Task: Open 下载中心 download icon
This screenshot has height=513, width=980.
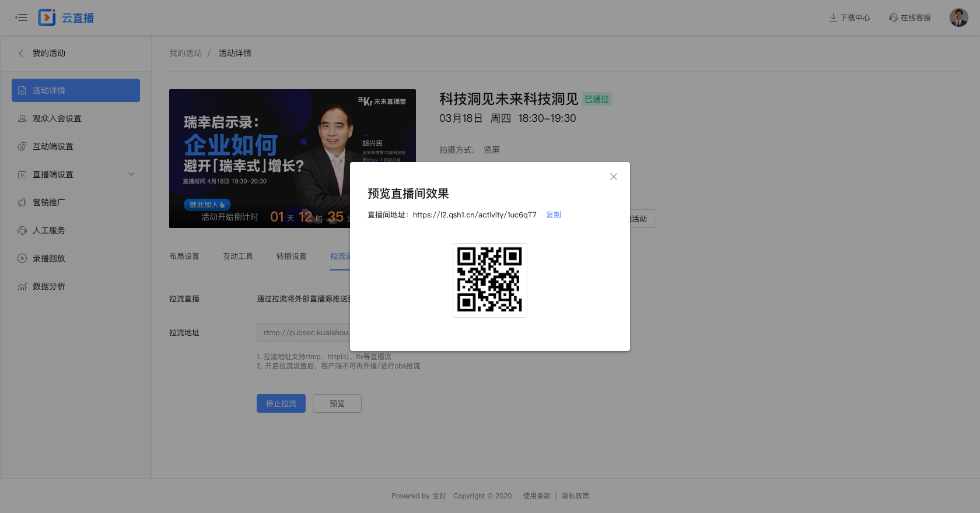Action: [833, 17]
